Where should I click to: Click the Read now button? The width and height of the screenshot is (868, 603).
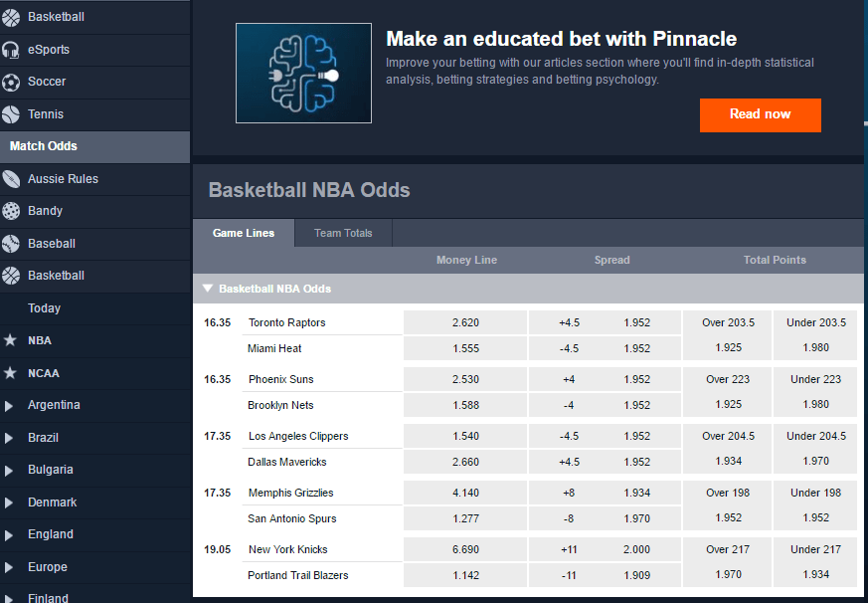(x=760, y=114)
